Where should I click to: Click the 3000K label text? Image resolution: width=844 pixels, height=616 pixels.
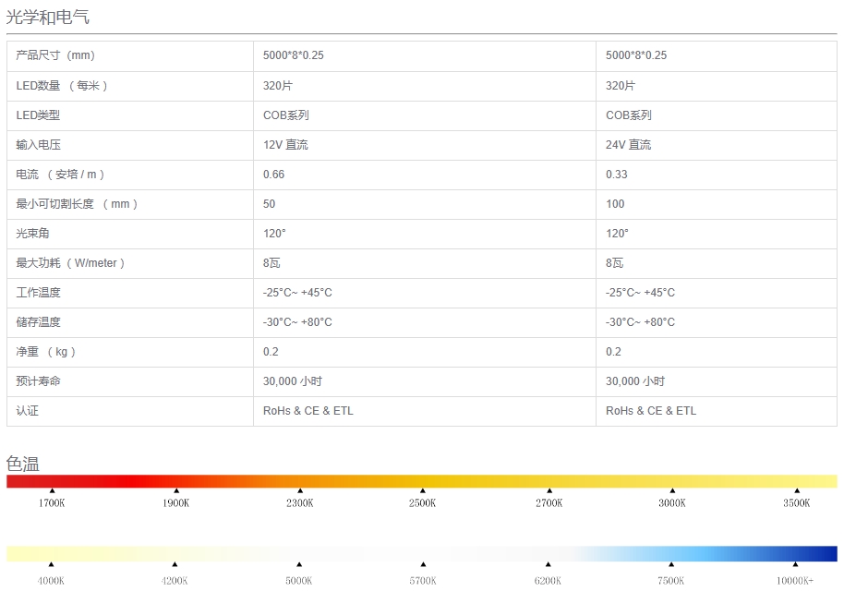[x=672, y=503]
